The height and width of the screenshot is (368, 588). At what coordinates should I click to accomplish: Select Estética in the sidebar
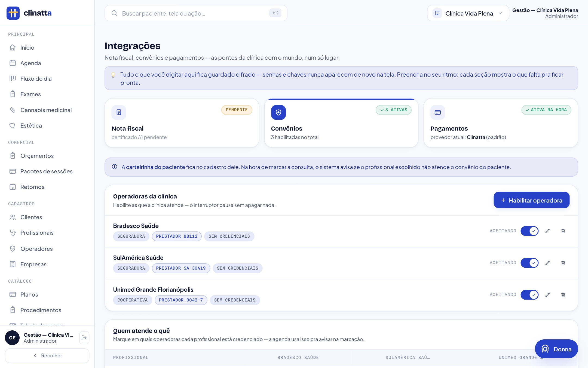tap(47, 125)
